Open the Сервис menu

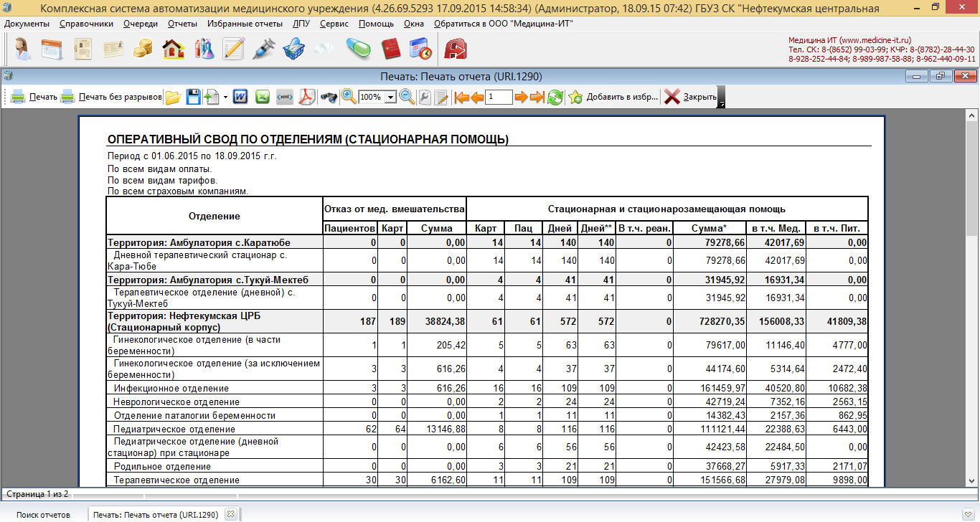click(x=334, y=24)
